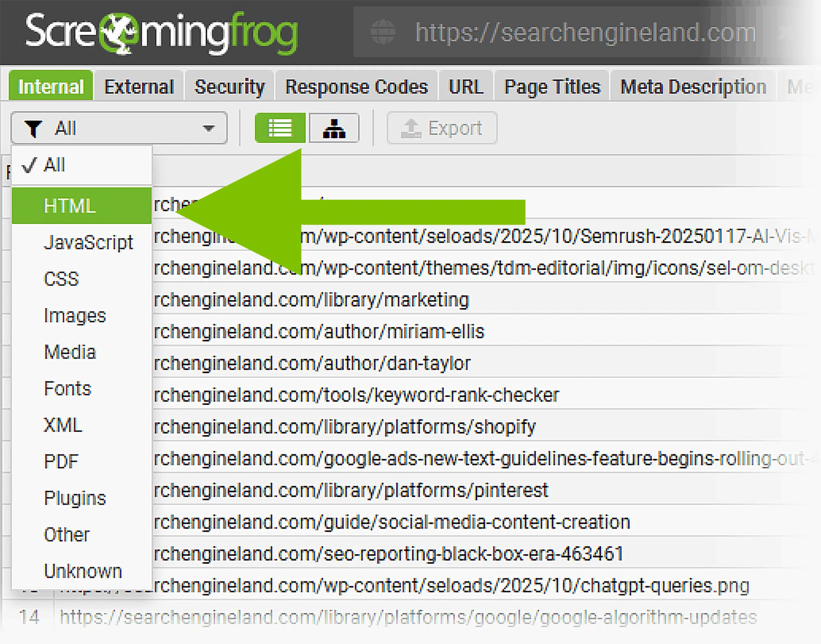Open the Meta Description tab
This screenshot has height=644, width=821.
pyautogui.click(x=693, y=86)
